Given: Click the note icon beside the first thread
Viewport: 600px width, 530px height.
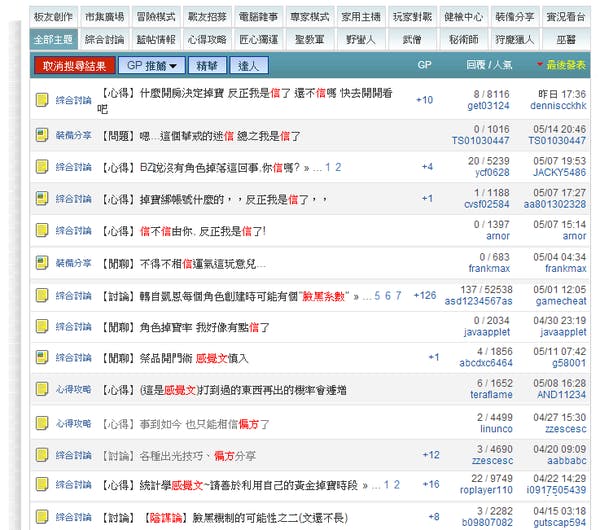Looking at the screenshot, I should [x=42, y=100].
